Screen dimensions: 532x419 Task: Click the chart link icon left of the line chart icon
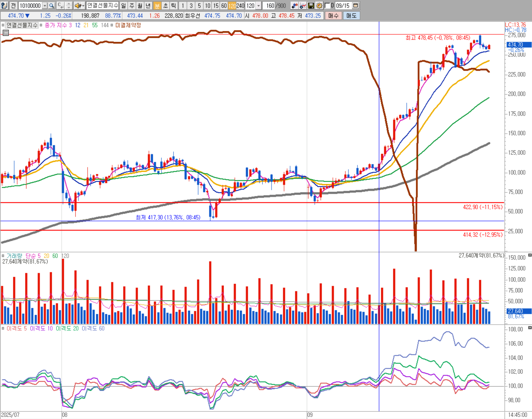pos(294,5)
